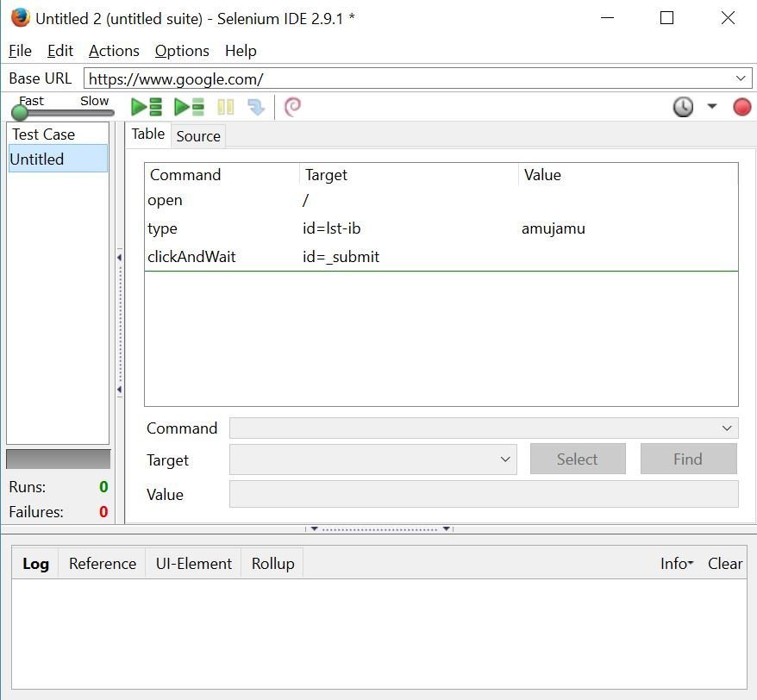The width and height of the screenshot is (757, 700).
Task: Click the Value input field
Action: (x=484, y=494)
